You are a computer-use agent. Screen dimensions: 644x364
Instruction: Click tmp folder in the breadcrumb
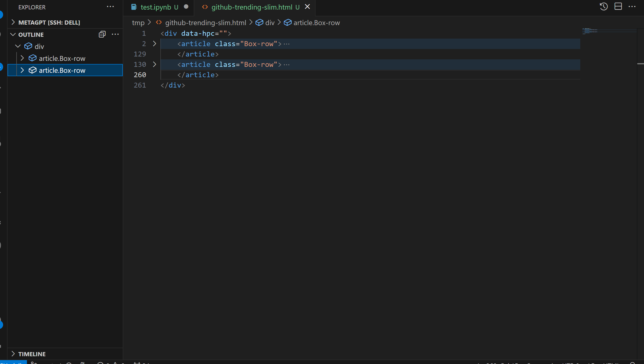[138, 23]
